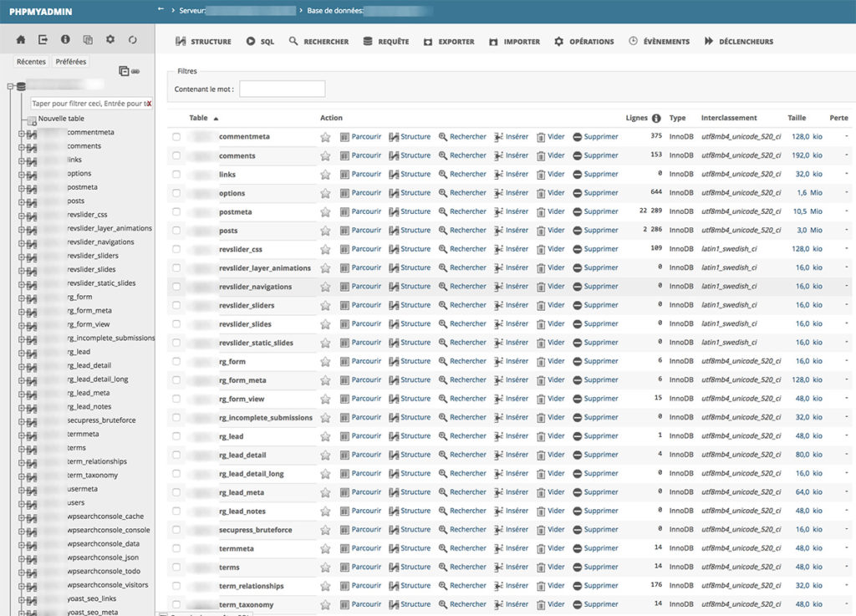856x616 pixels.
Task: Open the Préférées tables button
Action: click(71, 62)
